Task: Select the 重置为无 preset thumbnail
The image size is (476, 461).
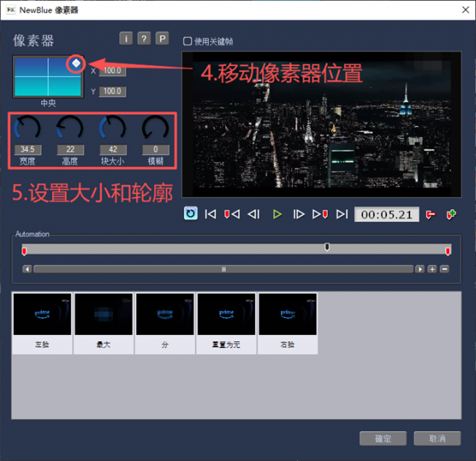Action: click(226, 323)
